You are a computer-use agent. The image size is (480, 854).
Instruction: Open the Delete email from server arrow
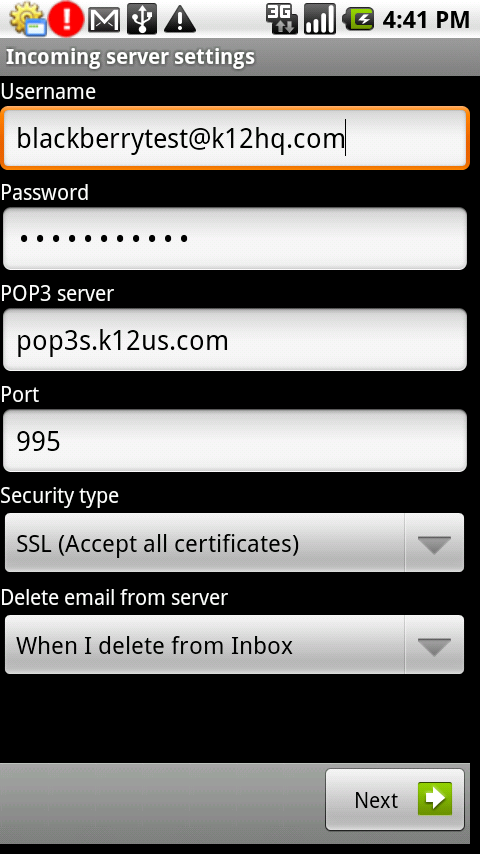pyautogui.click(x=434, y=645)
